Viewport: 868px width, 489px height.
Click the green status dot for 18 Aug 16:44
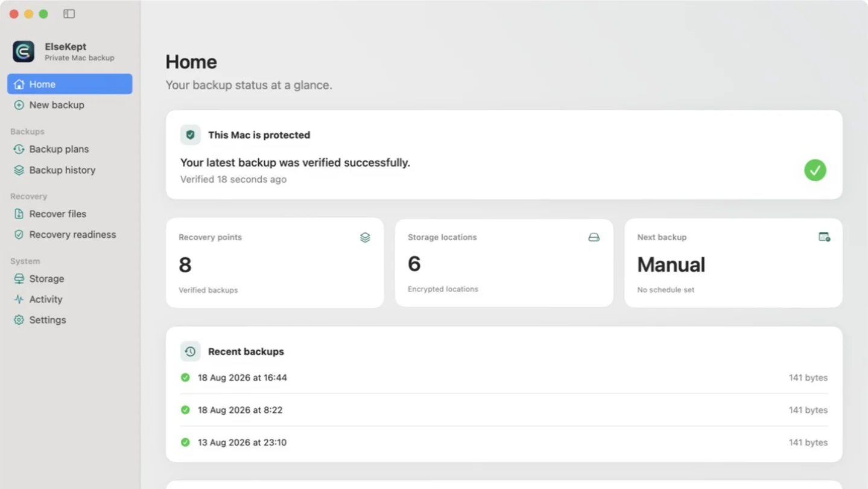coord(185,377)
